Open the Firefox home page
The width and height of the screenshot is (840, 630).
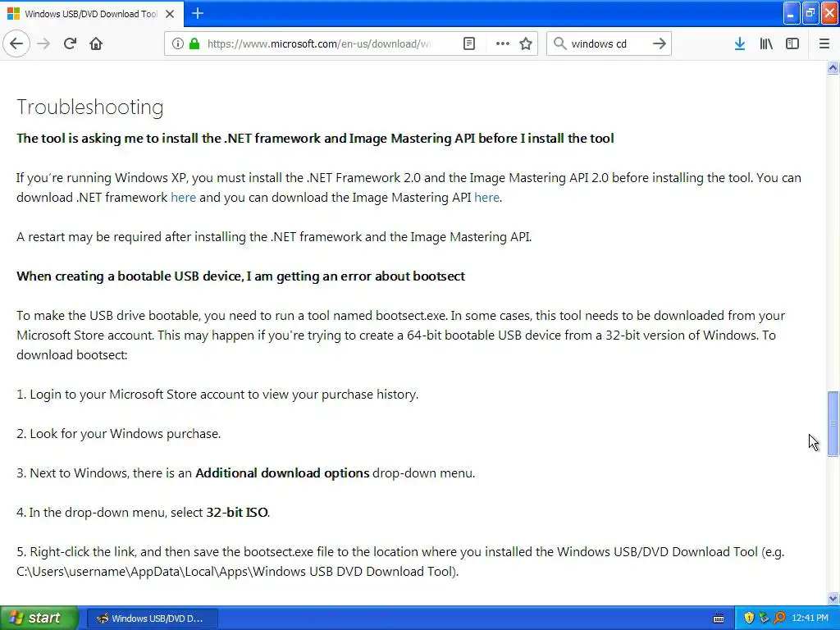point(96,43)
